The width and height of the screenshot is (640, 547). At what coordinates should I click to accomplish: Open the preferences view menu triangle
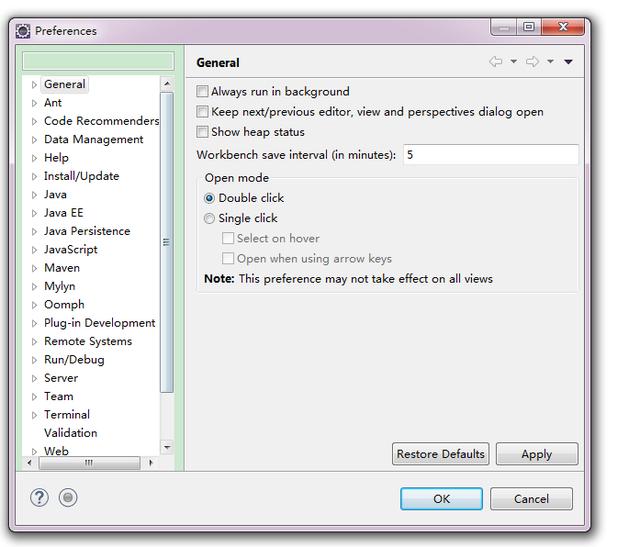pos(569,62)
